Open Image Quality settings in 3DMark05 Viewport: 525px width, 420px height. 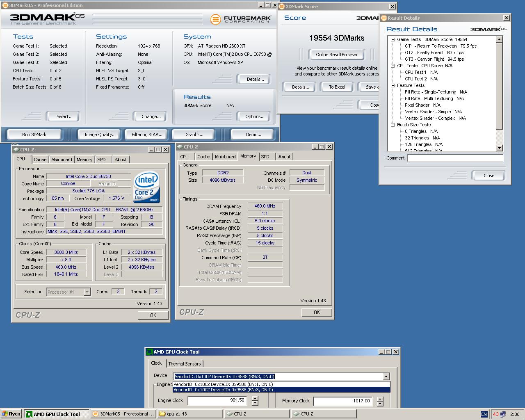pyautogui.click(x=100, y=135)
